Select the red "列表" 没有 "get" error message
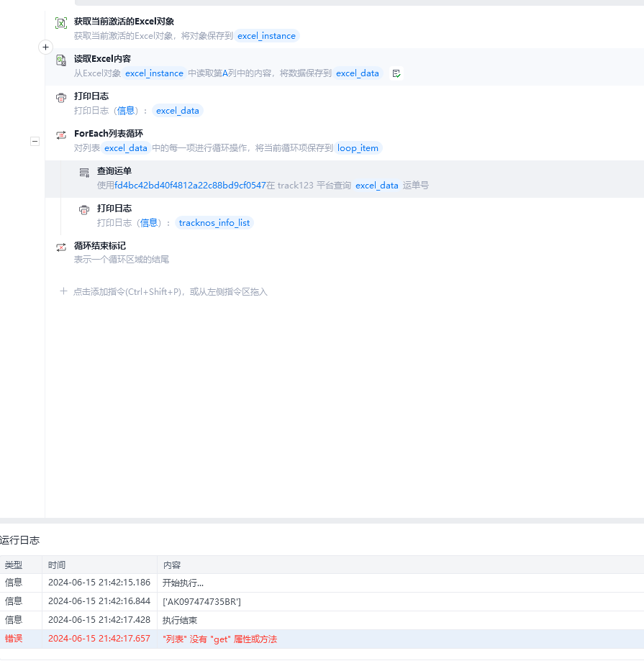 click(219, 639)
